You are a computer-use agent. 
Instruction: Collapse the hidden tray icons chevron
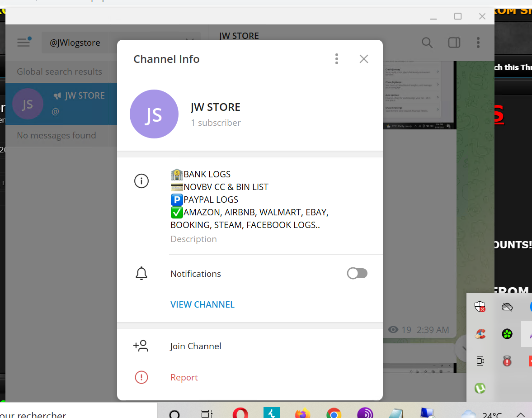tap(520, 414)
